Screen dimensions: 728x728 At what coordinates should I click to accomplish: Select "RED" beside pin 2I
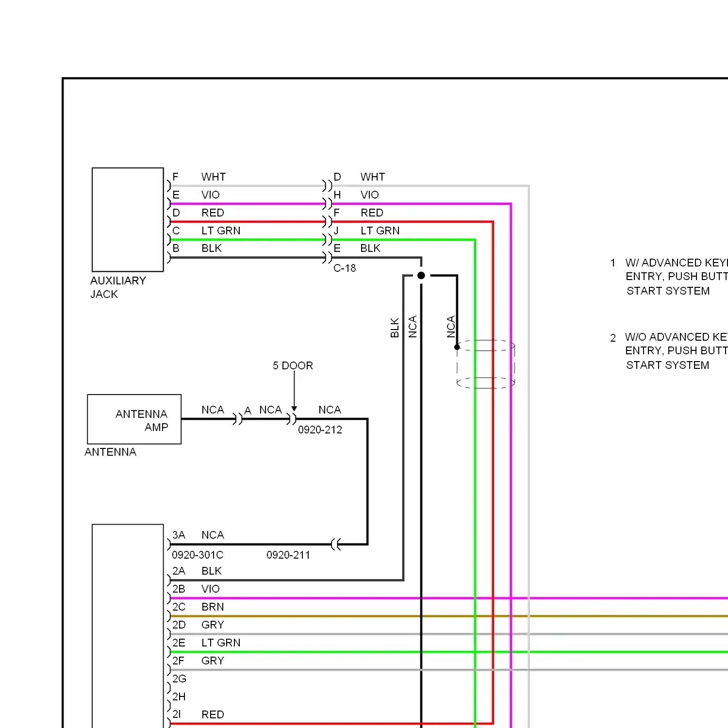tap(213, 714)
